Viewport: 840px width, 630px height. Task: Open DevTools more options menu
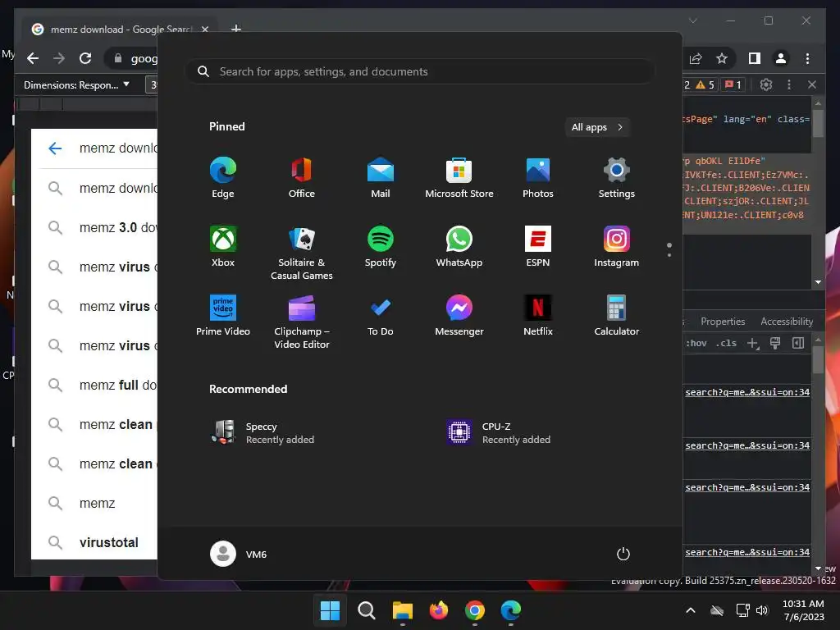789,84
